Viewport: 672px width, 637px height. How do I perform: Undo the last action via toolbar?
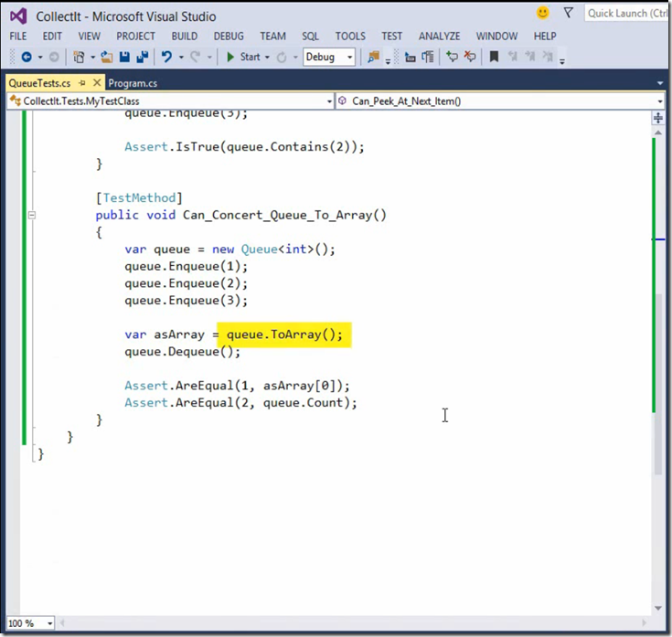click(x=166, y=57)
